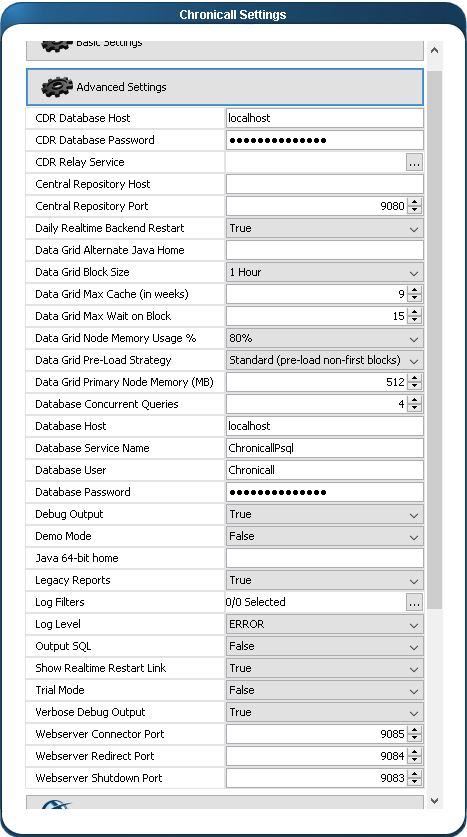The image size is (467, 837).
Task: Decrease Database Concurrent Queries value
Action: [415, 408]
